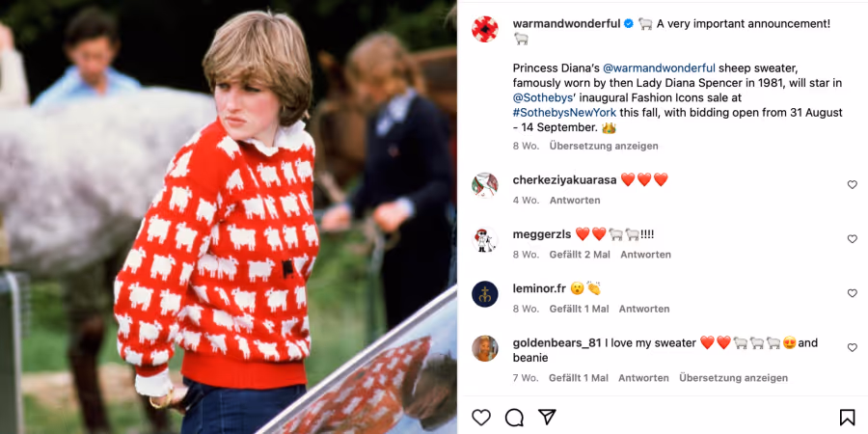Open the leminor.fr avatar
Viewport: 868px width, 434px height.
pyautogui.click(x=485, y=294)
